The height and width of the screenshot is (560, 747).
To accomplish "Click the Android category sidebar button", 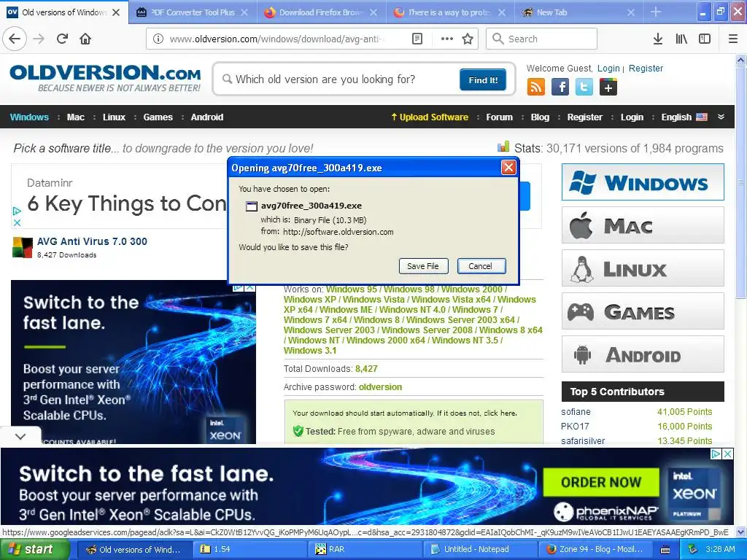I will 643,354.
